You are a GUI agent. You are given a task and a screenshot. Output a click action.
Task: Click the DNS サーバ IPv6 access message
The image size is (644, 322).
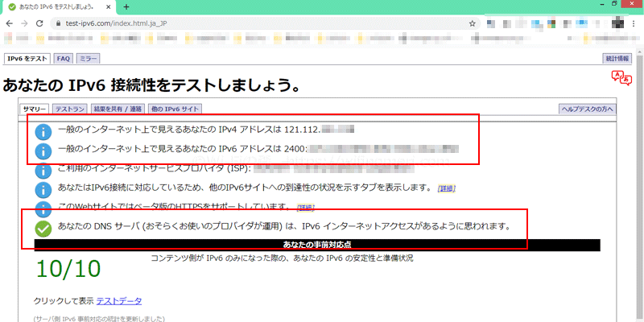tap(284, 226)
